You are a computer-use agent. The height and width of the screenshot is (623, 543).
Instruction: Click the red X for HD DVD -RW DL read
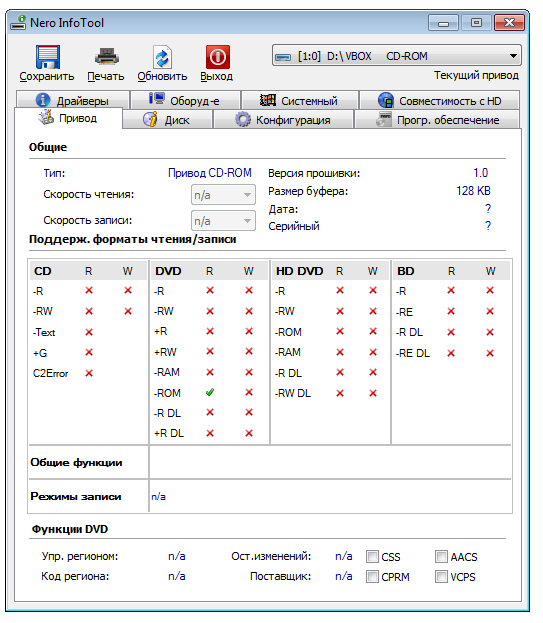click(340, 393)
